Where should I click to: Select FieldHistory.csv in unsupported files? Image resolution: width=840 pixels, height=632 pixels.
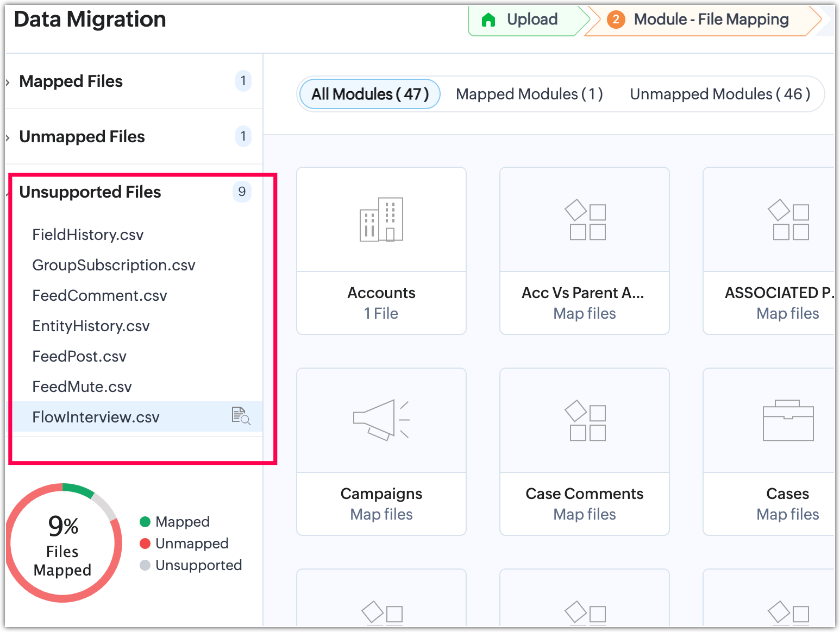coord(88,235)
